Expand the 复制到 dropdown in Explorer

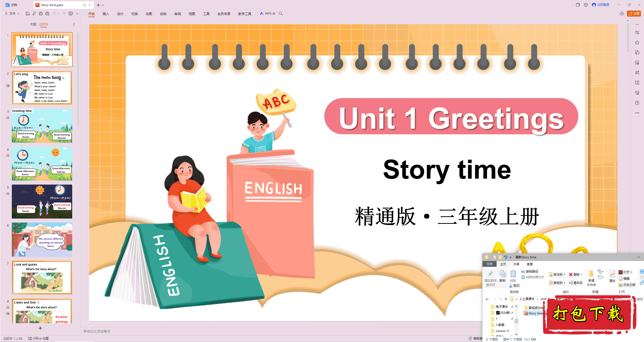point(564,283)
